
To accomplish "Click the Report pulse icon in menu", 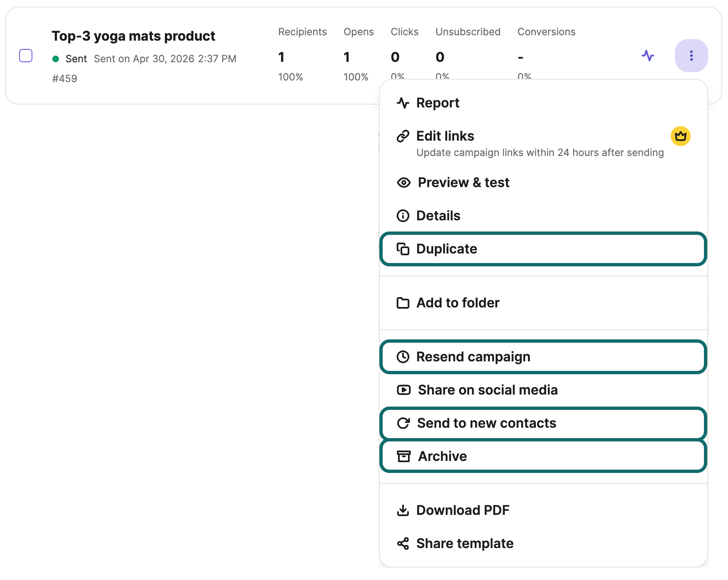I will [403, 103].
